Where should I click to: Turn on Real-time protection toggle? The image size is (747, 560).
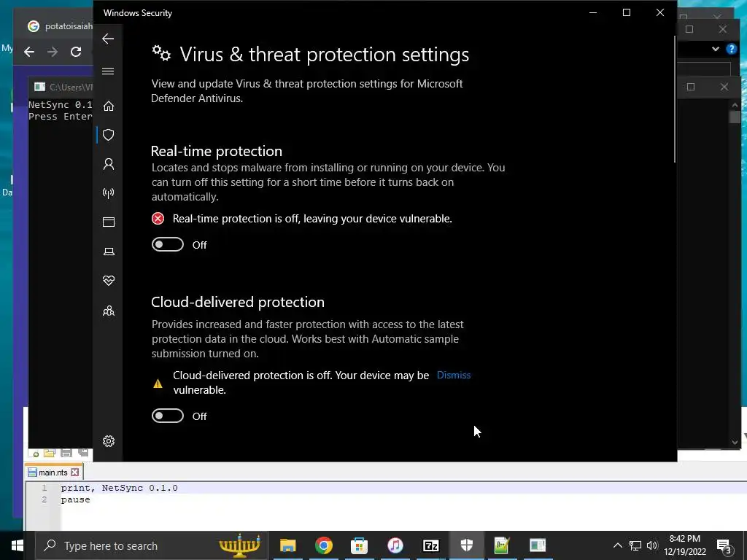point(168,245)
